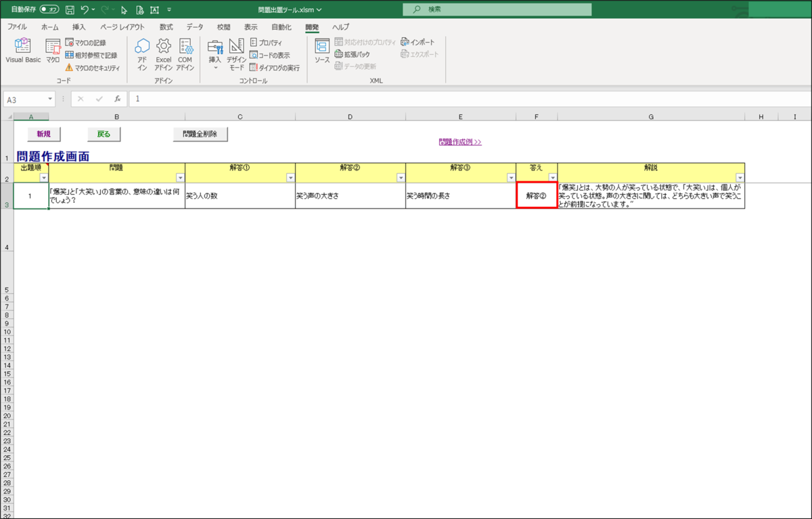Click the 検索 search box

(497, 9)
